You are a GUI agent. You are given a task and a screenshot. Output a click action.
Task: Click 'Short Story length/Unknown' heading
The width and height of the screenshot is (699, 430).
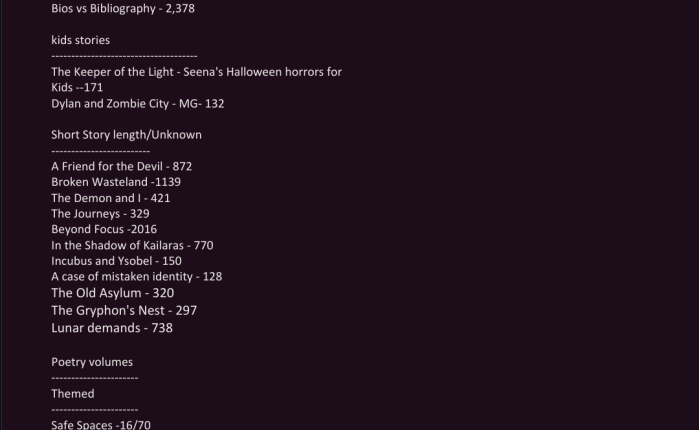[126, 135]
